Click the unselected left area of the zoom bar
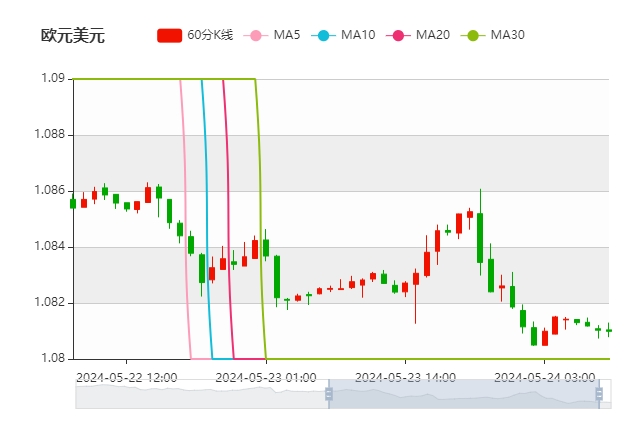Viewport: 644px width, 425px height. (x=202, y=394)
